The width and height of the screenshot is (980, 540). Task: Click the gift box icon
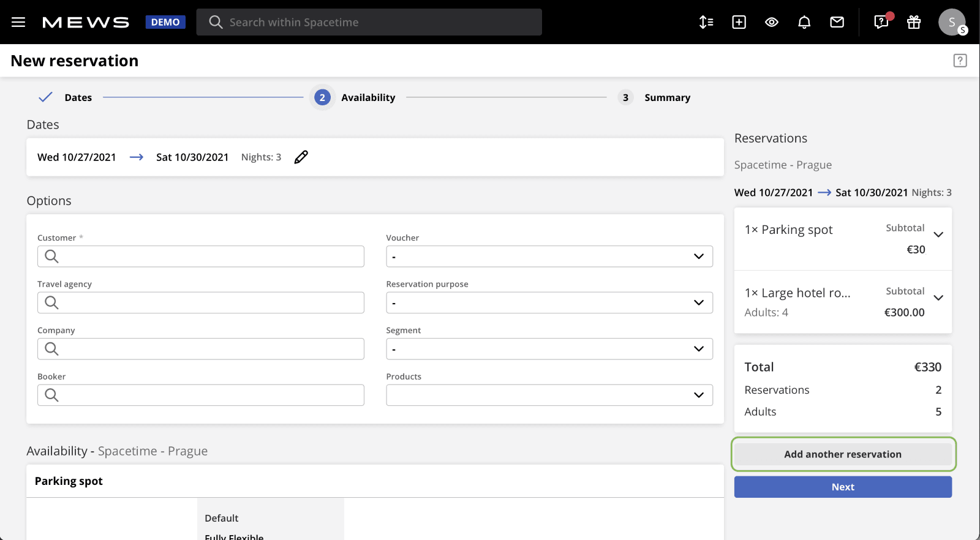[914, 22]
